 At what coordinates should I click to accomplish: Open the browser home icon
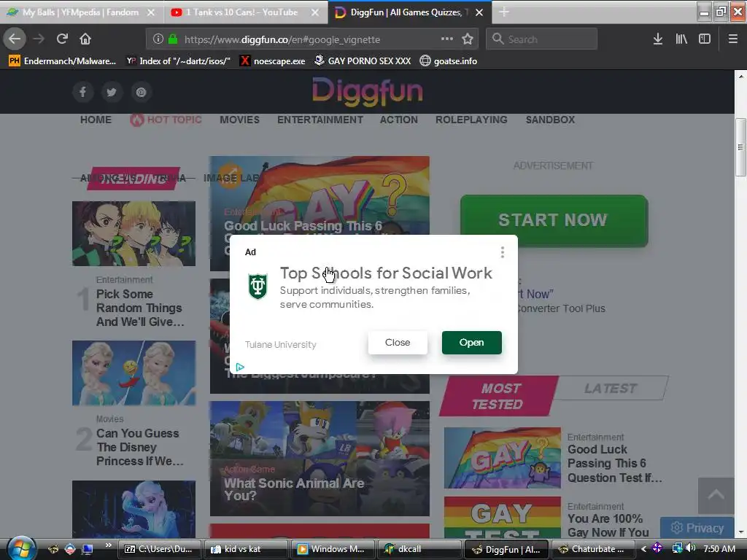coord(85,39)
